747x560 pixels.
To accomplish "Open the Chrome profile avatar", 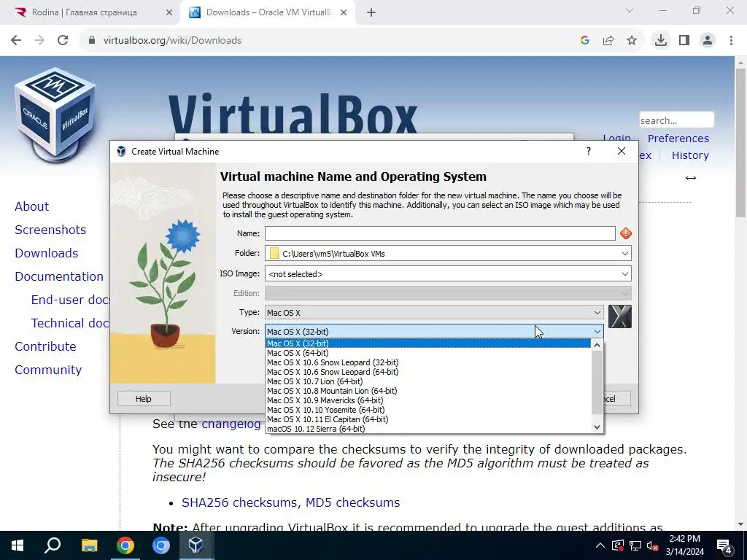I will [x=708, y=41].
